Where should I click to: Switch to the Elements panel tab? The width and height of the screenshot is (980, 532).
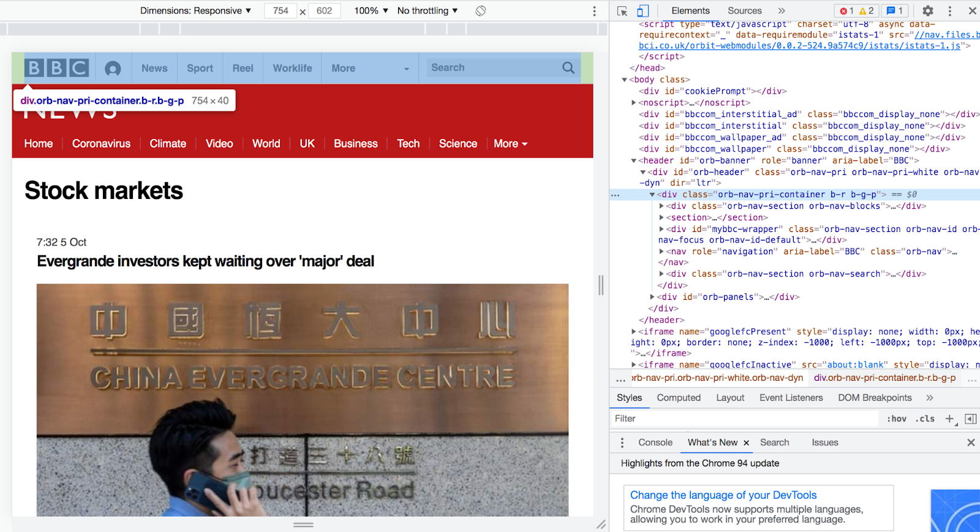click(690, 10)
